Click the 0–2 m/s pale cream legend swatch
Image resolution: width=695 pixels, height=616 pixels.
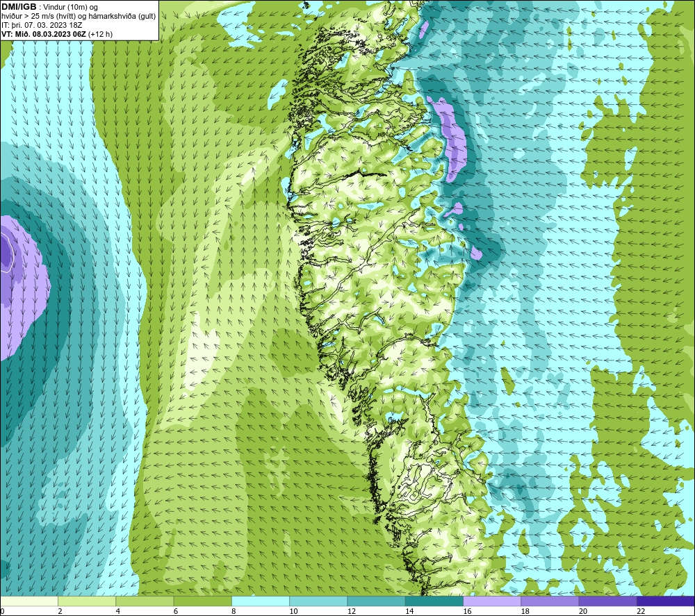[x=28, y=601]
